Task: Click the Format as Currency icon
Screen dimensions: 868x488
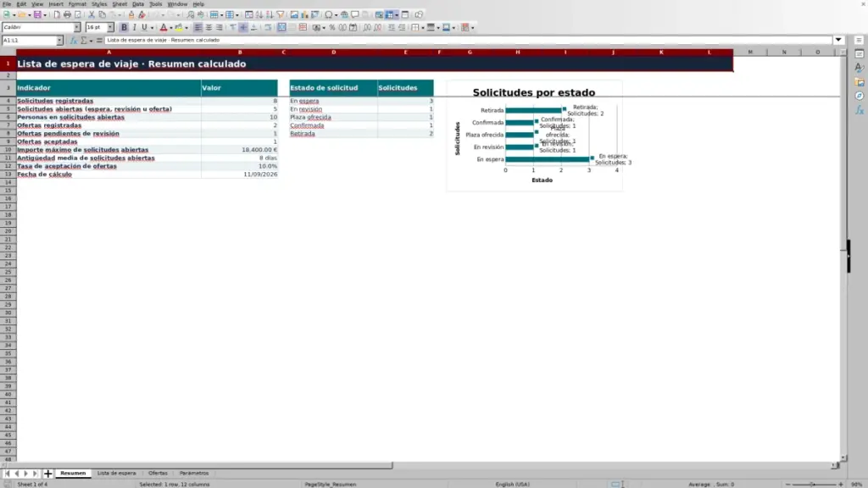Action: click(x=317, y=28)
